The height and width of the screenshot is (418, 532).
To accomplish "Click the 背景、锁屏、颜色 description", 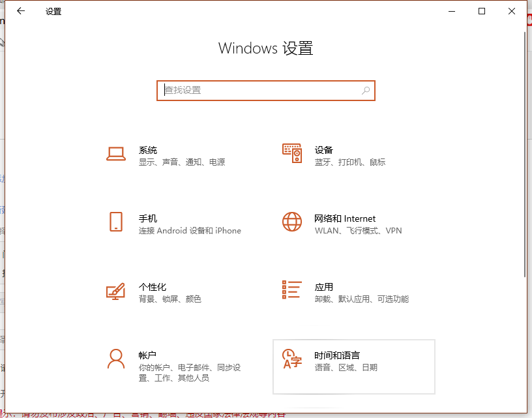I will [170, 299].
